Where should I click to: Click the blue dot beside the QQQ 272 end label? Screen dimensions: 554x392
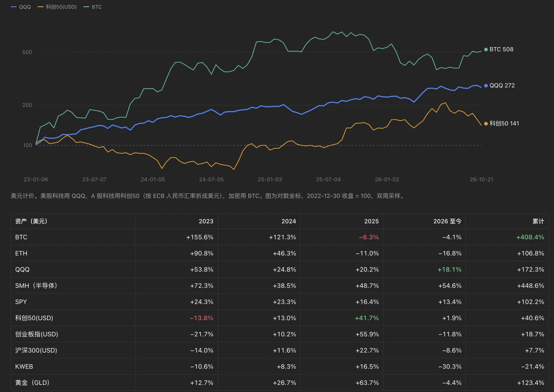pyautogui.click(x=486, y=85)
